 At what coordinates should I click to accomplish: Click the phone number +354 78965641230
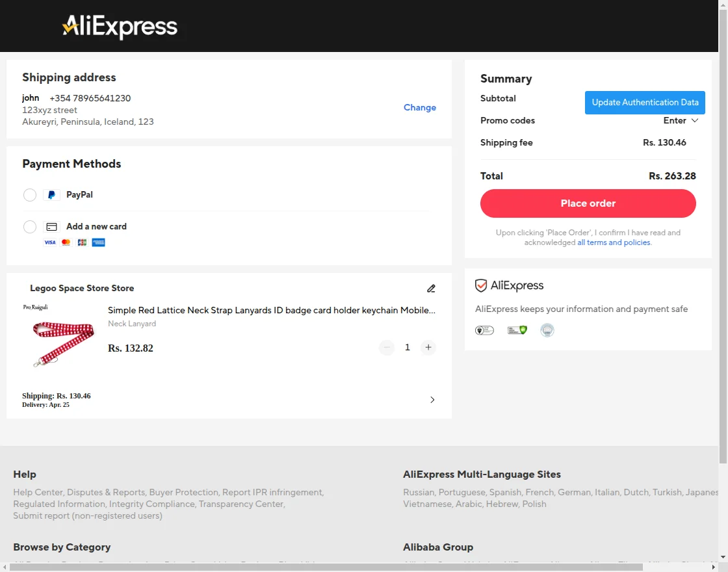tap(90, 98)
